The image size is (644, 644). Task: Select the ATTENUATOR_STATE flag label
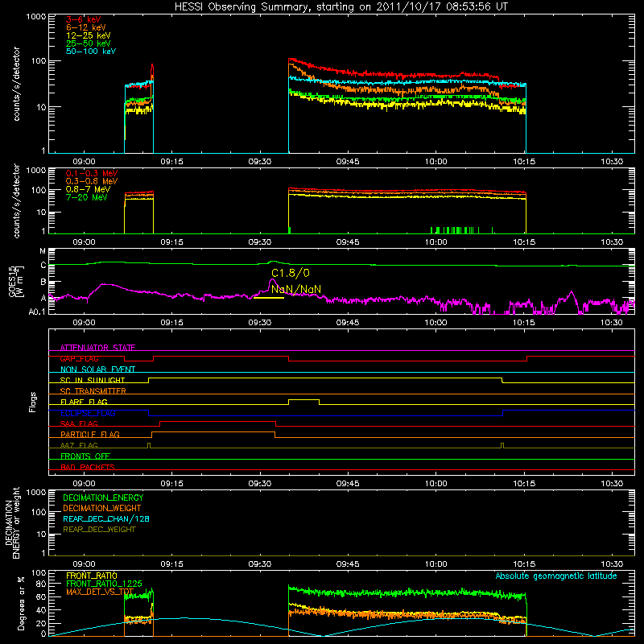coord(97,348)
